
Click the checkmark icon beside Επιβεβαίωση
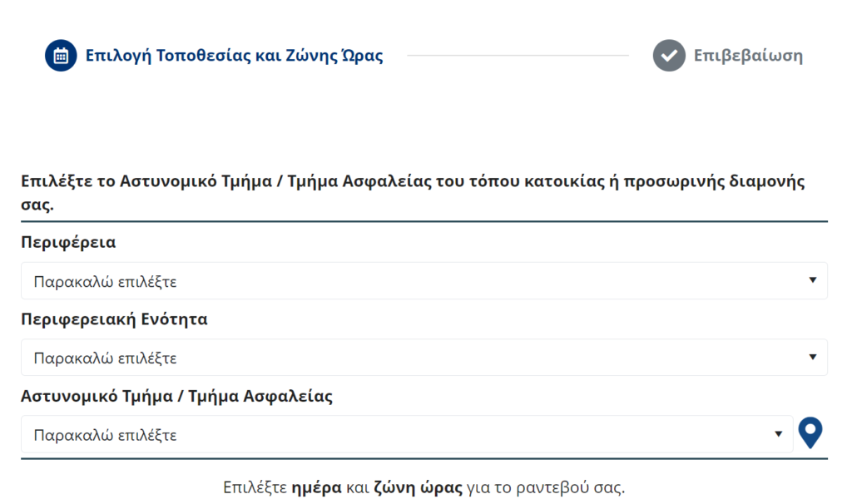tap(669, 56)
